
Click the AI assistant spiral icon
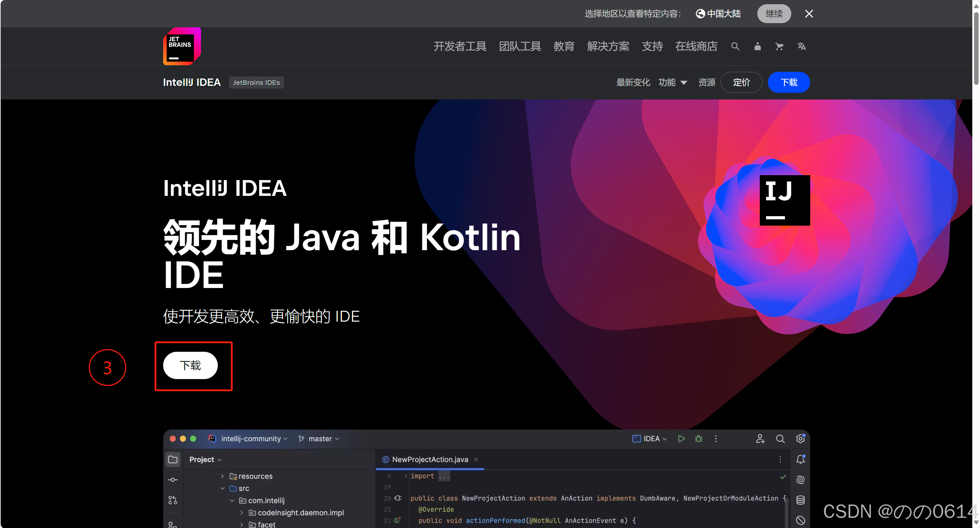800,480
